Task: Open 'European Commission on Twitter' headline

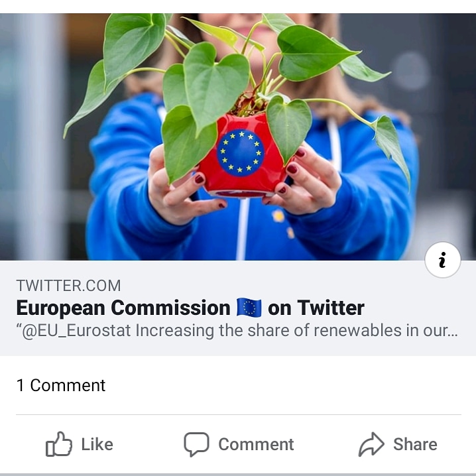Action: point(190,308)
